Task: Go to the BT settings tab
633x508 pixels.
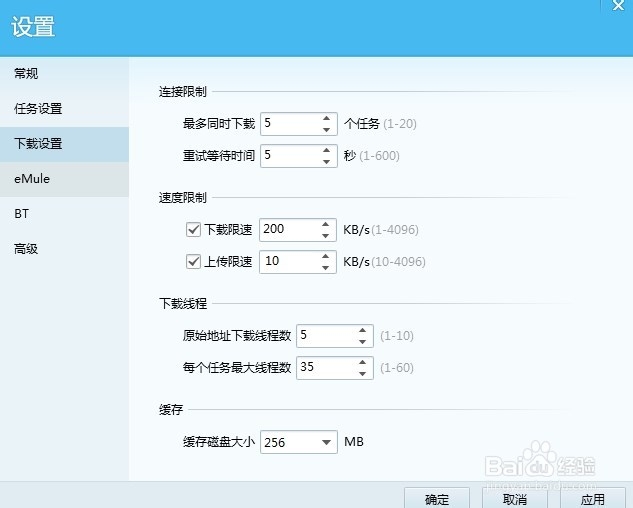Action: [64, 214]
